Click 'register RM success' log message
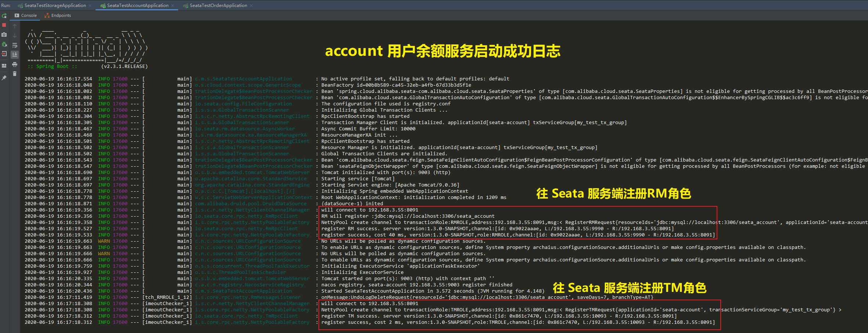This screenshot has height=333, width=868. tap(497, 229)
